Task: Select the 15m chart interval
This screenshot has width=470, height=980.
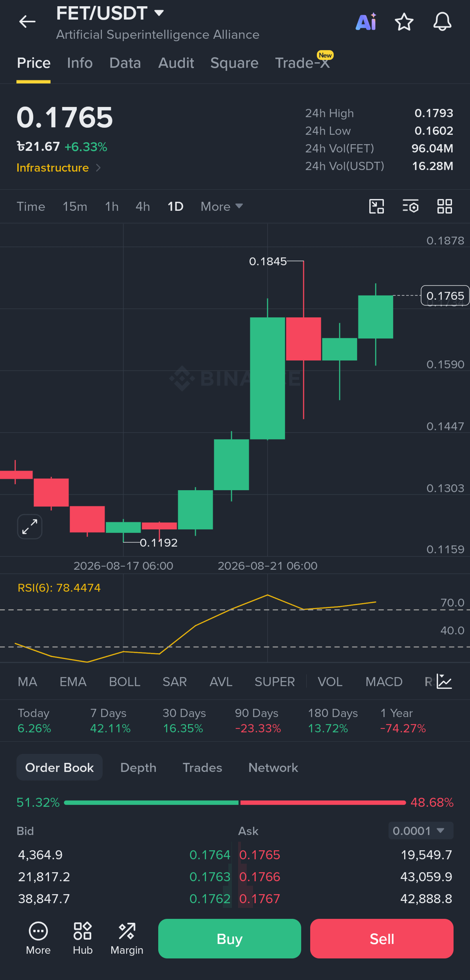Action: point(75,207)
